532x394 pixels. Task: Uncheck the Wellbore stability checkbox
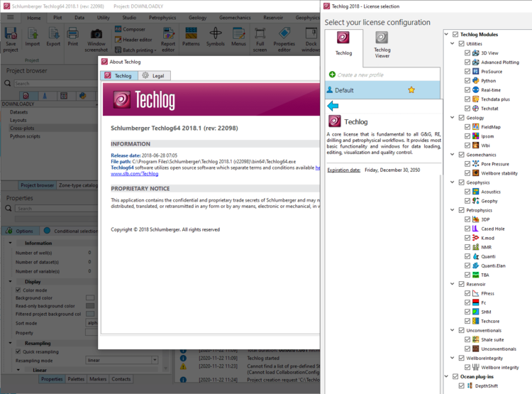tap(467, 173)
